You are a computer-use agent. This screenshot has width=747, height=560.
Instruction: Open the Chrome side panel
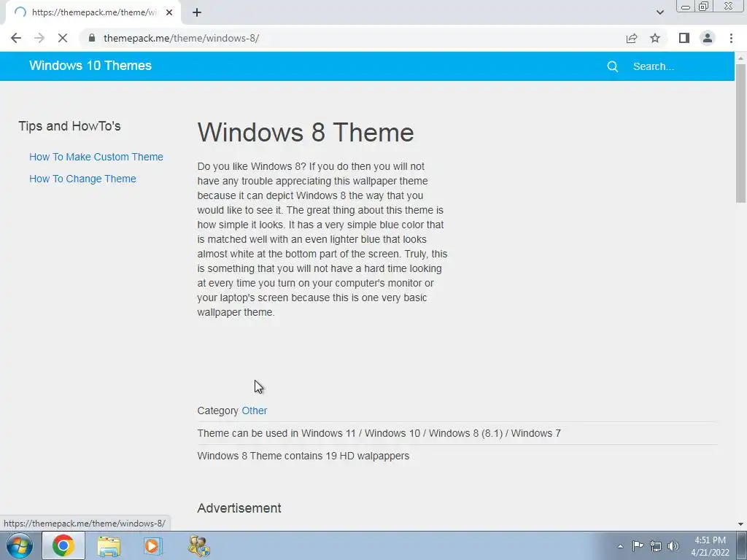(684, 38)
